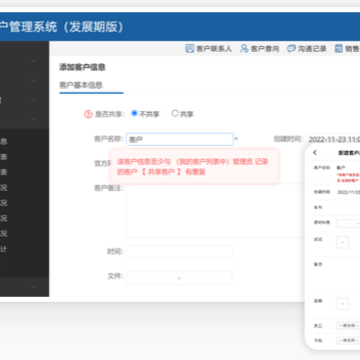Click the 客户名称 input field
Screen dimensions: 360x360
pos(180,139)
